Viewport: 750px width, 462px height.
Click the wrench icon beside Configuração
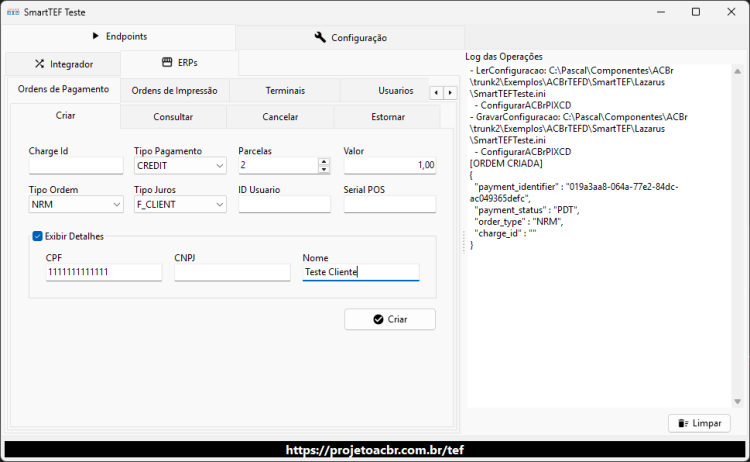pyautogui.click(x=320, y=37)
